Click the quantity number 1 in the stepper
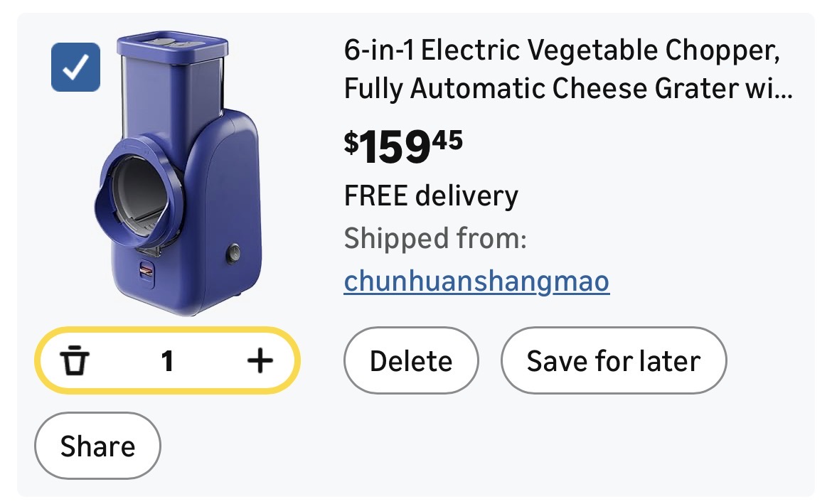This screenshot has height=504, width=832. tap(167, 362)
